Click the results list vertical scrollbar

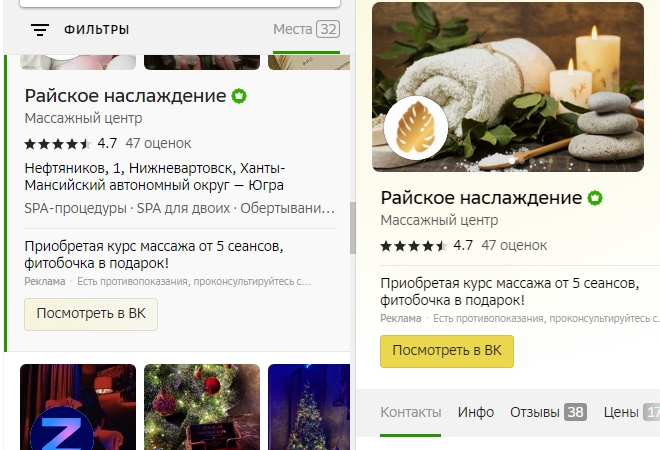(353, 228)
